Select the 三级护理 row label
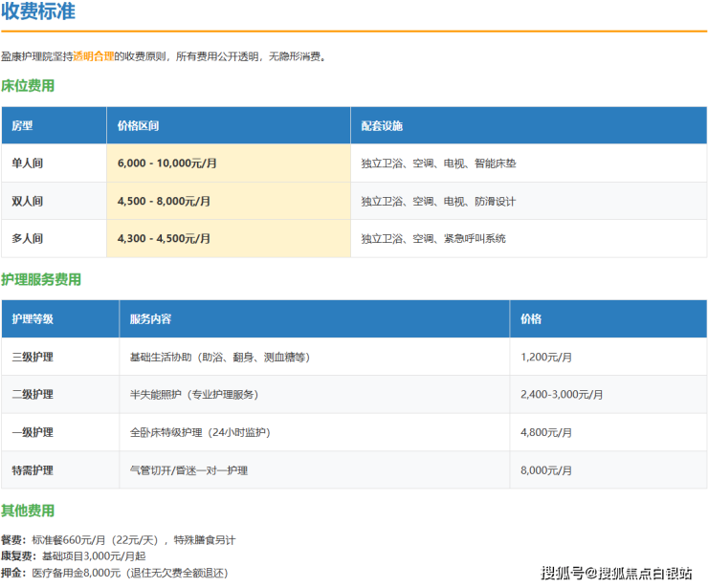This screenshot has height=588, width=708. [x=33, y=357]
